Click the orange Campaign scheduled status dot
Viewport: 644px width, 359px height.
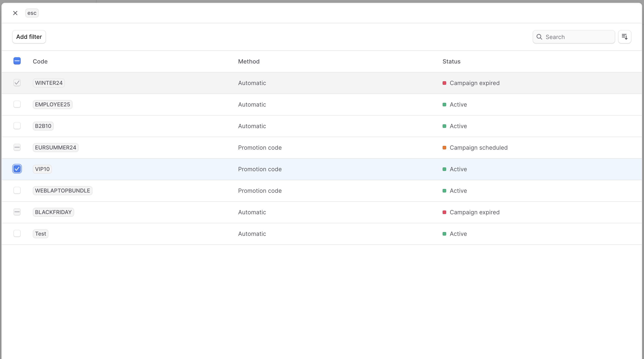coord(444,148)
